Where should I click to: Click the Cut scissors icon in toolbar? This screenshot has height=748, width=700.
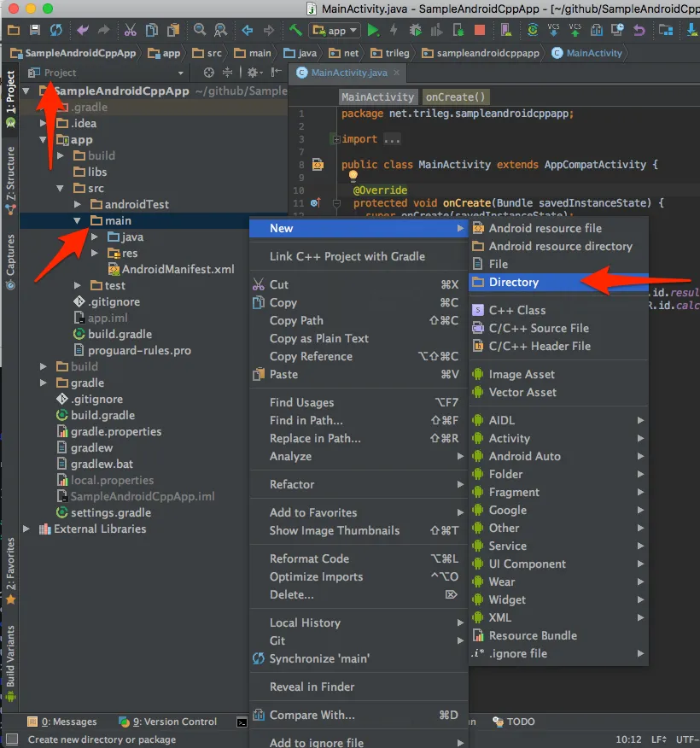pyautogui.click(x=130, y=31)
